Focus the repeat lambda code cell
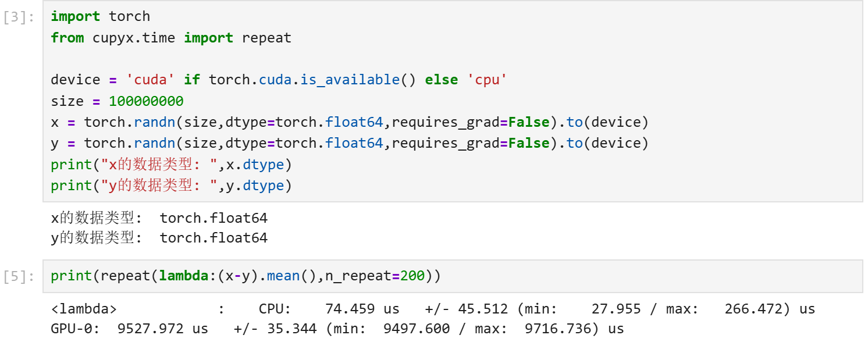Image resolution: width=868 pixels, height=342 pixels. click(453, 276)
